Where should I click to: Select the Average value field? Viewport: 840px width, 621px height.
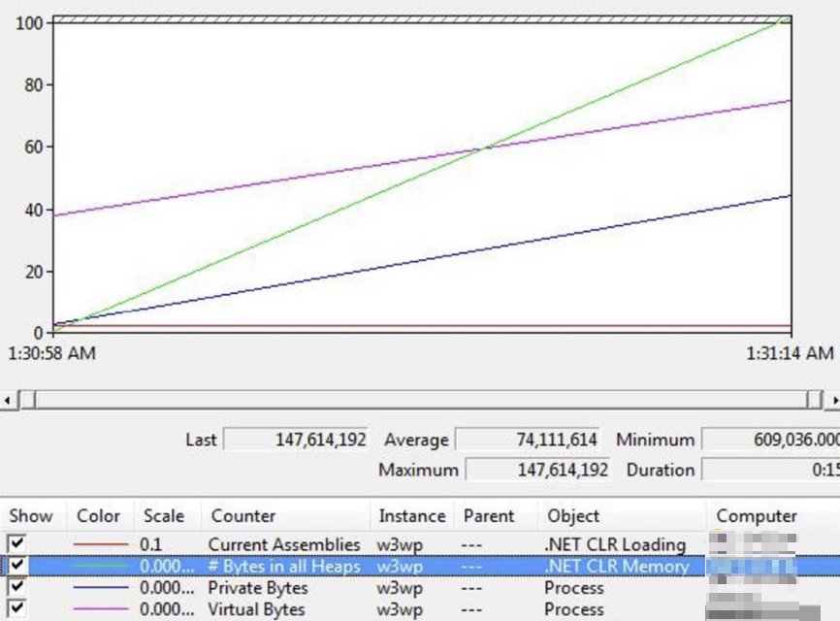[524, 440]
